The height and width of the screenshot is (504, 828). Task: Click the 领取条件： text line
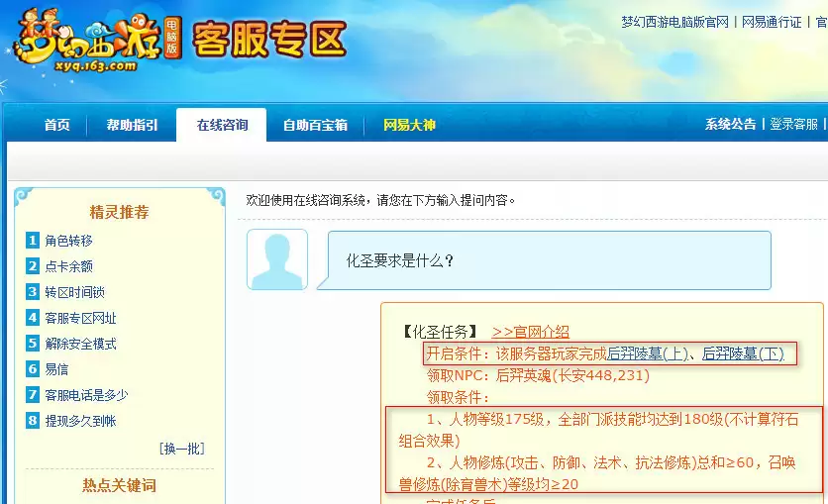tap(458, 397)
